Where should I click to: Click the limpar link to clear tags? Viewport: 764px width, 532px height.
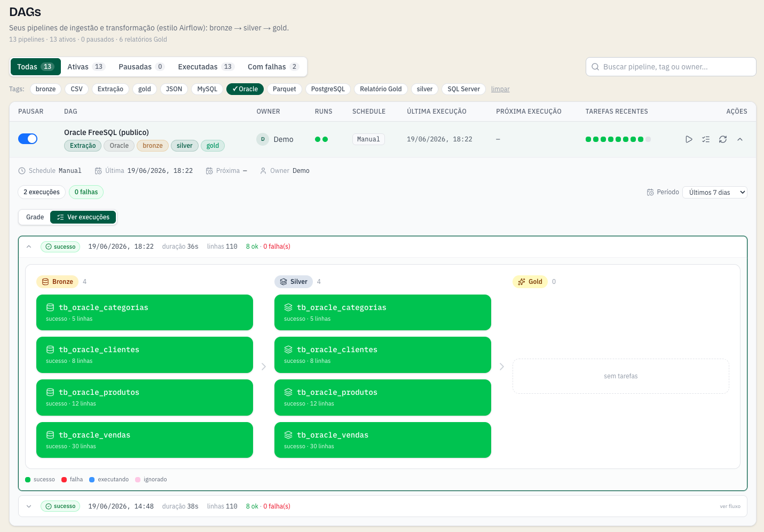click(x=500, y=89)
